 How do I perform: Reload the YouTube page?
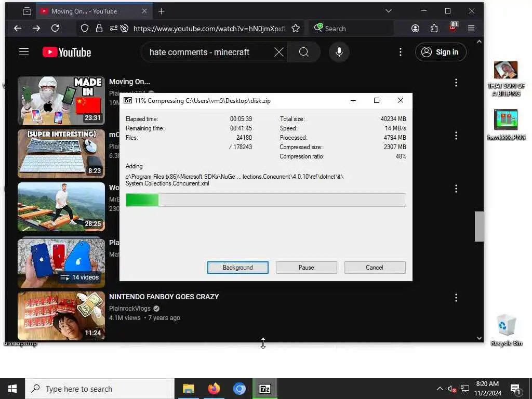[x=55, y=29]
